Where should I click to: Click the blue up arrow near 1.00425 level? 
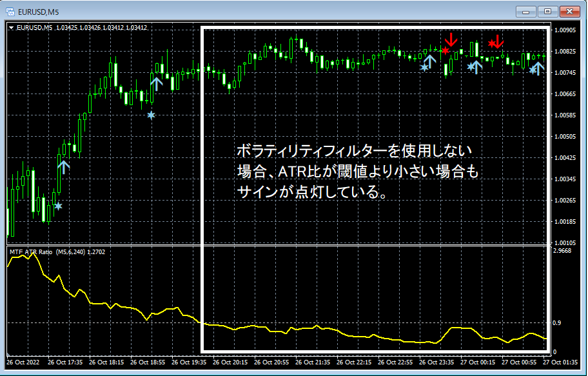tap(64, 167)
